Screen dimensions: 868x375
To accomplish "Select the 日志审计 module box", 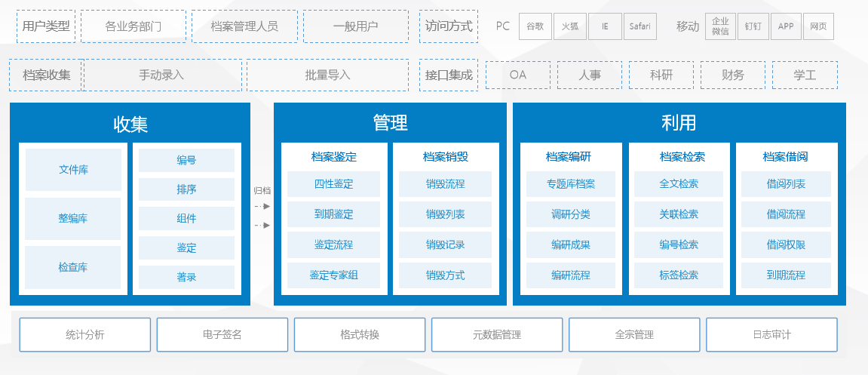I will tap(771, 335).
